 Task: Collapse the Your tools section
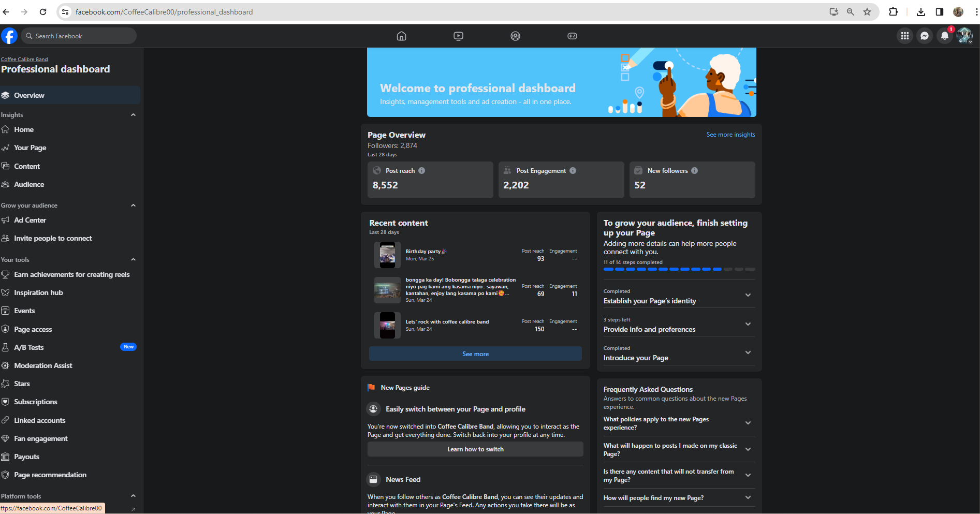click(x=133, y=260)
